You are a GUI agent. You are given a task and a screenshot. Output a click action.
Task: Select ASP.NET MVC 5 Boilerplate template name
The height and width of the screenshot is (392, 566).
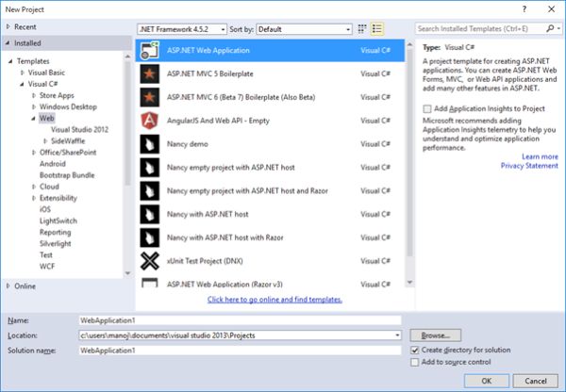[x=209, y=73]
